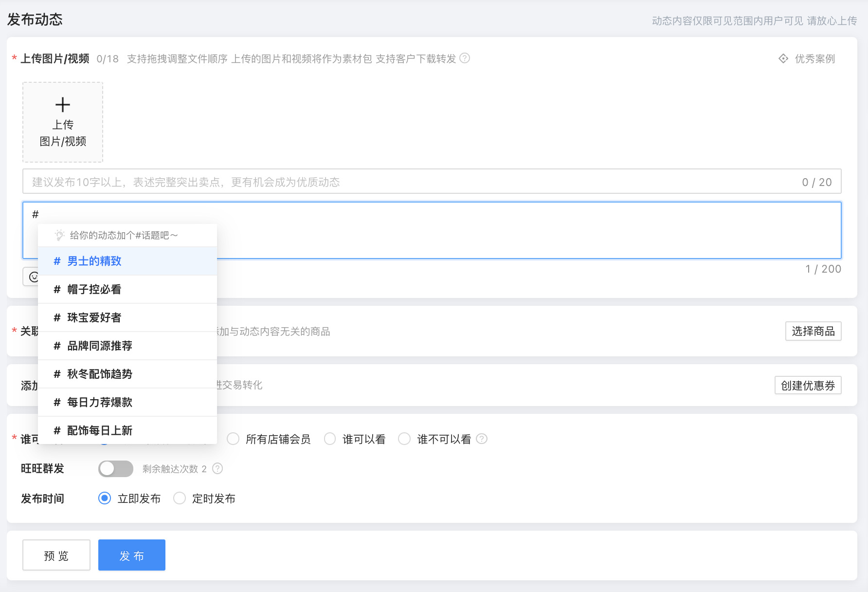The image size is (868, 592).
Task: Choose 所有店铺会员 visibility option
Action: 233,439
